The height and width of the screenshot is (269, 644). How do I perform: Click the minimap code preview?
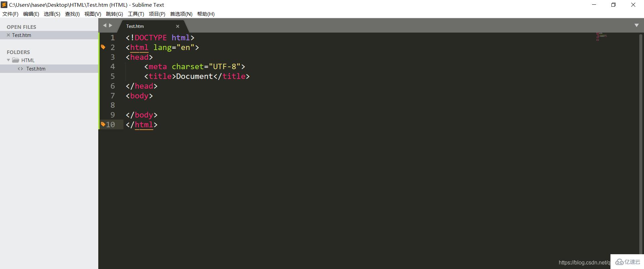(601, 36)
